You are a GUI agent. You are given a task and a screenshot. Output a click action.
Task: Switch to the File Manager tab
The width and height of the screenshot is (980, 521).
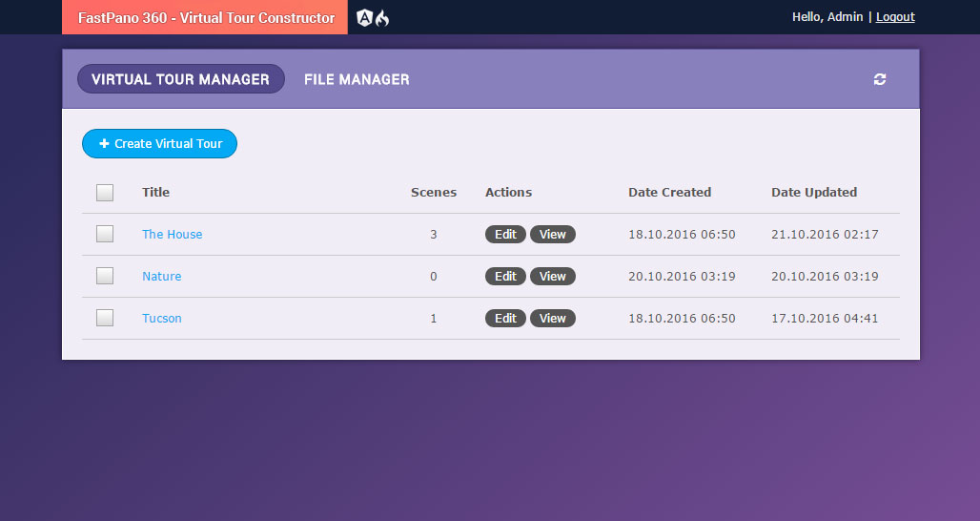(x=357, y=79)
